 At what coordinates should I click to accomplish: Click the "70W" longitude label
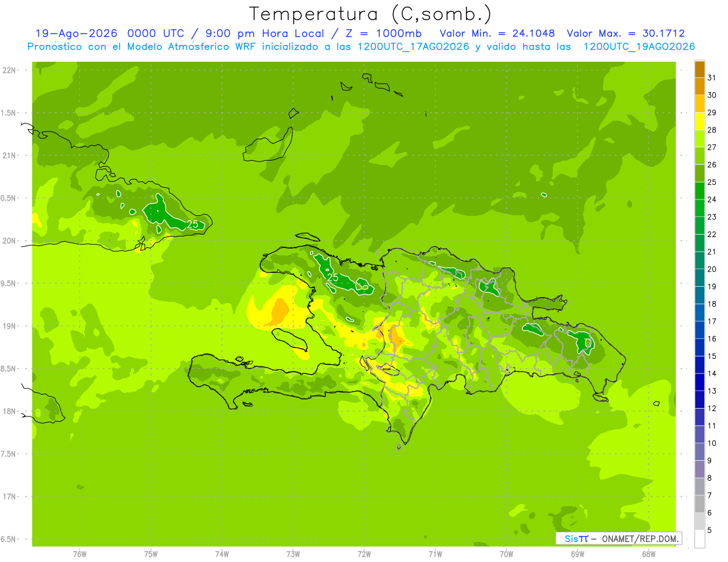tap(507, 554)
